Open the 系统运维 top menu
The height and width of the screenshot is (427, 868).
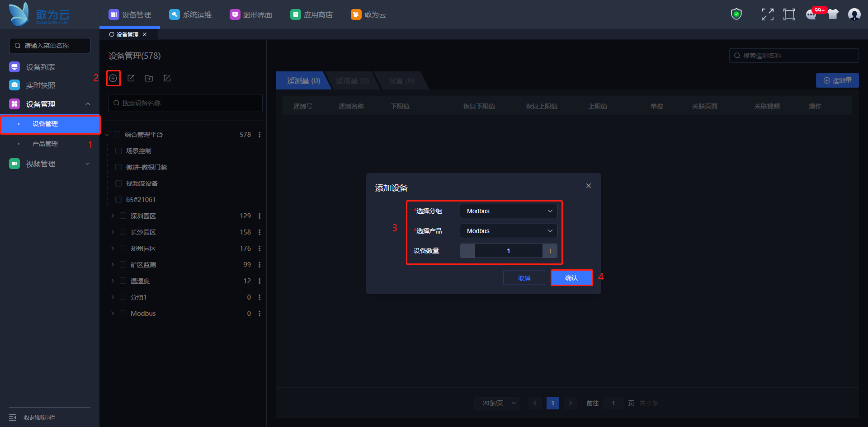click(x=191, y=14)
